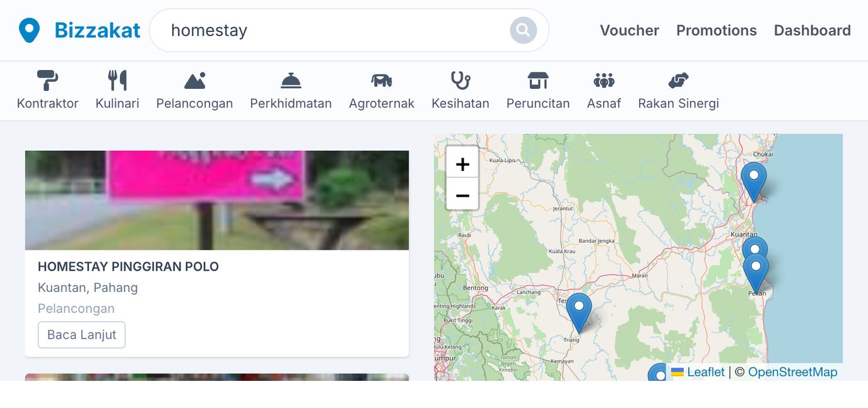Zoom out on the map

point(462,195)
